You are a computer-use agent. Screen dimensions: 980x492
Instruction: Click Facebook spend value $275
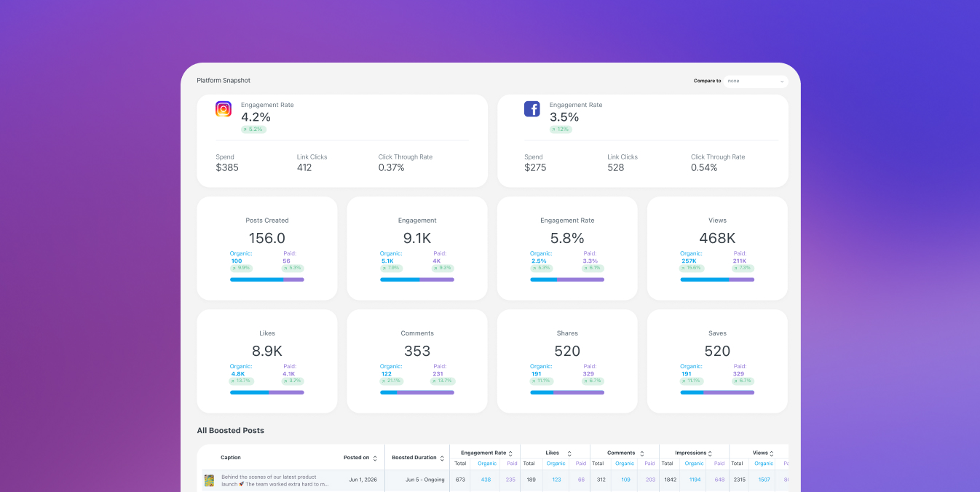tap(536, 168)
